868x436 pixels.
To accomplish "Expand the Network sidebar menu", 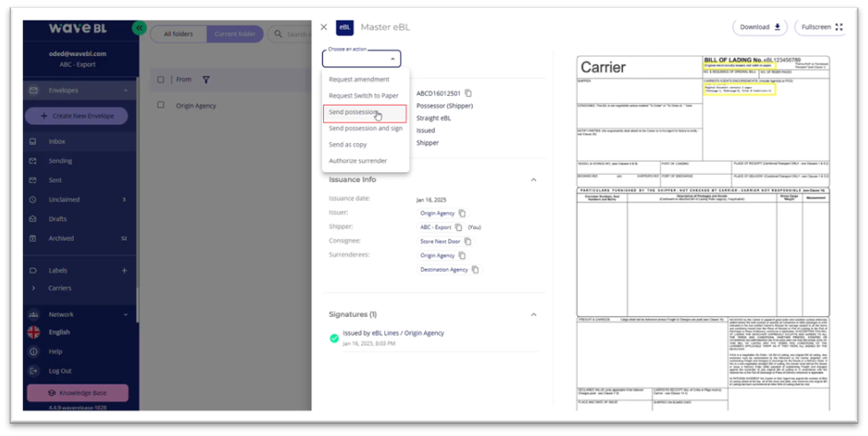I will tap(125, 314).
